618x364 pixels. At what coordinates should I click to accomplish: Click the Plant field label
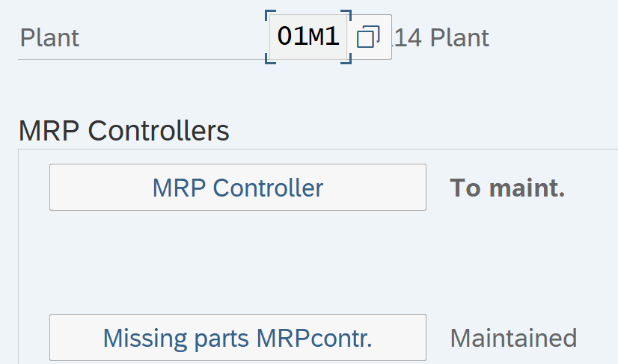point(49,37)
